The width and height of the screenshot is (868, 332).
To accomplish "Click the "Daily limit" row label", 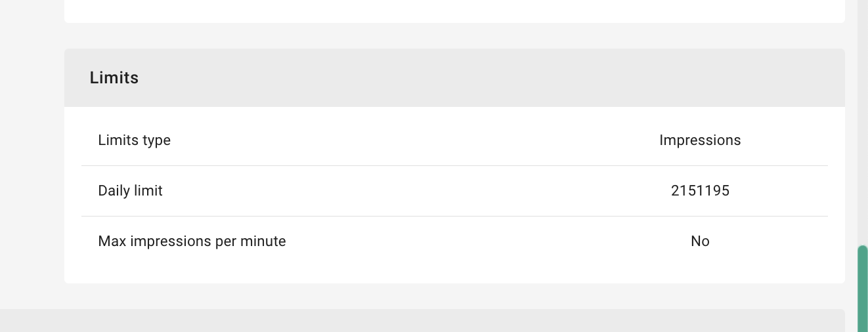I will (x=130, y=191).
